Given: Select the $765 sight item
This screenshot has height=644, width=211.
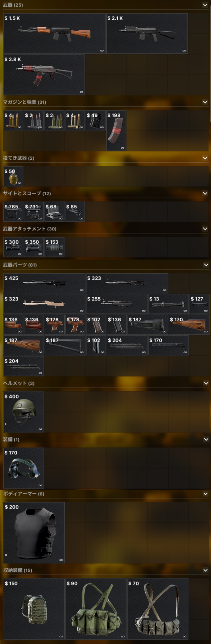Looking at the screenshot, I should click(13, 211).
